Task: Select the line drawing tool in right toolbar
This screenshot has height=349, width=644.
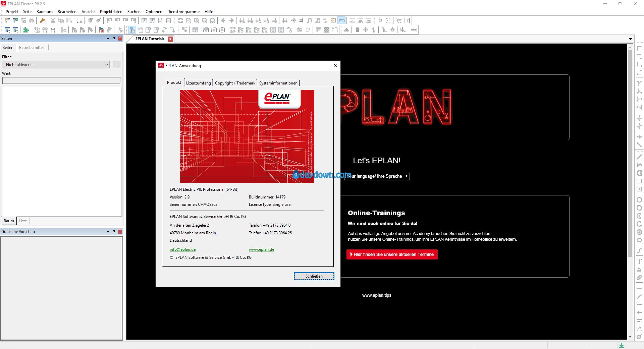Action: click(x=639, y=157)
